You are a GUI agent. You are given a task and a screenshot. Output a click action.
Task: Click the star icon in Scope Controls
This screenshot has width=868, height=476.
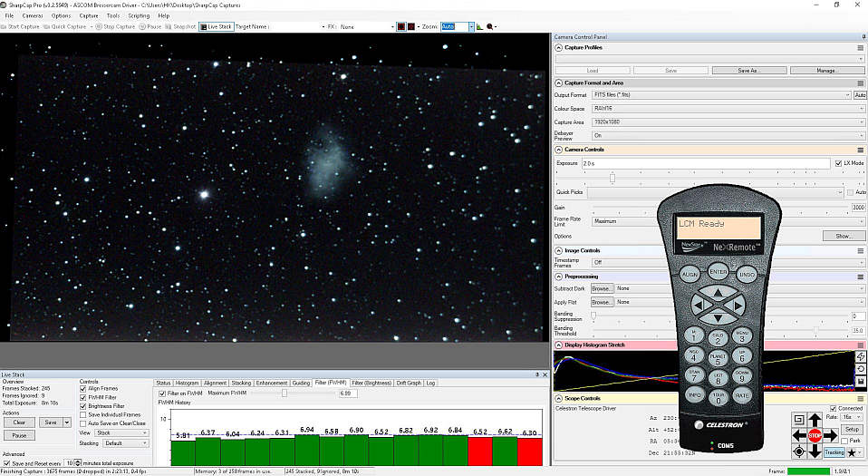click(x=852, y=452)
